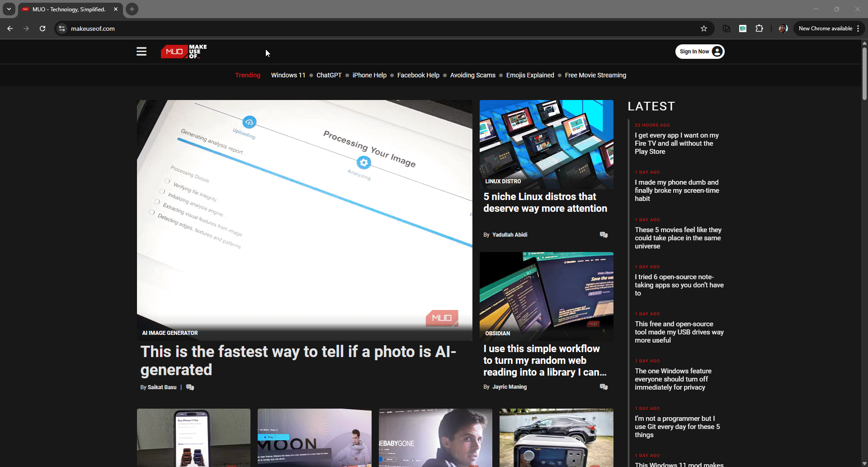Select the Free Movie Streaming trending topic

pos(595,75)
